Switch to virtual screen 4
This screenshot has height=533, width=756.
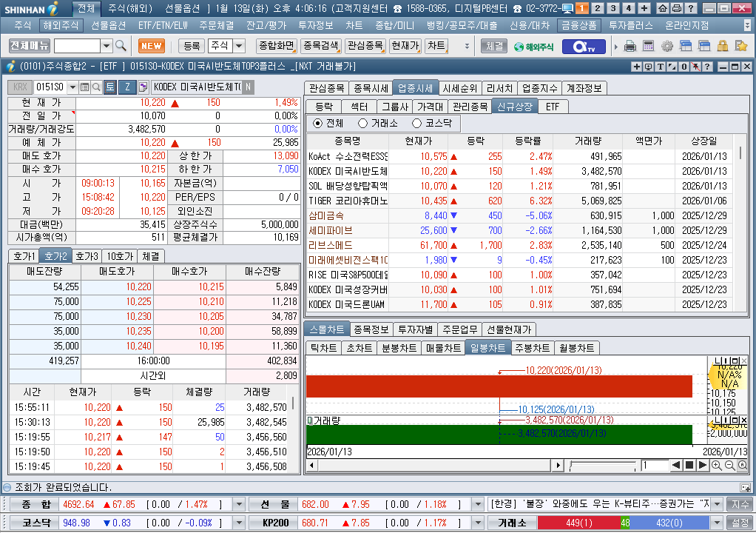(x=629, y=8)
